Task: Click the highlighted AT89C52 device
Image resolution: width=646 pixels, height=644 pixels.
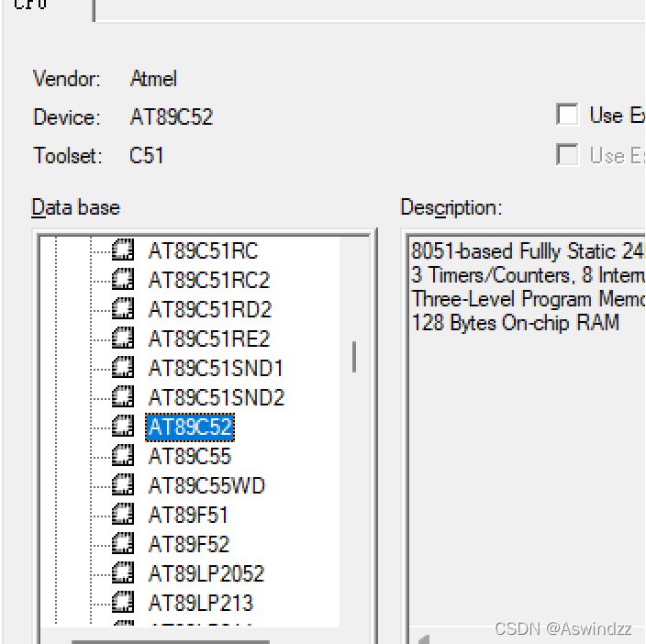Action: [x=190, y=427]
